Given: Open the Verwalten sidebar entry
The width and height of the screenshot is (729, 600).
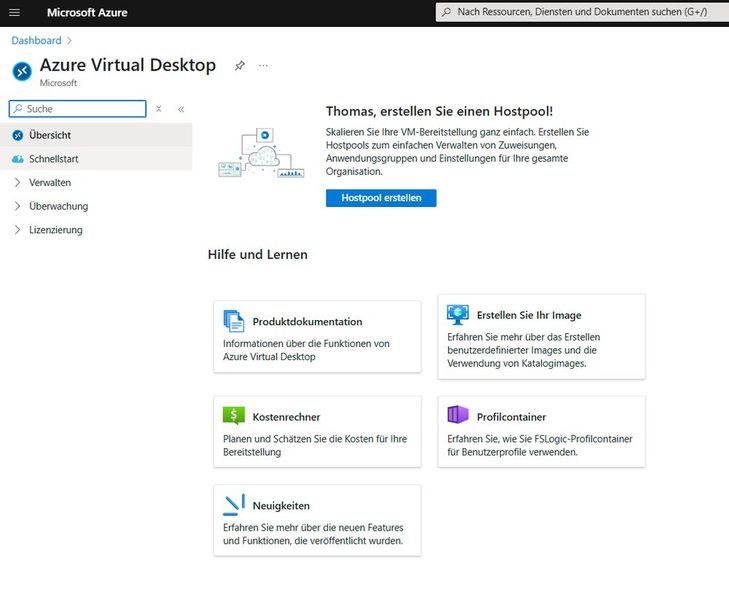Looking at the screenshot, I should click(x=50, y=183).
